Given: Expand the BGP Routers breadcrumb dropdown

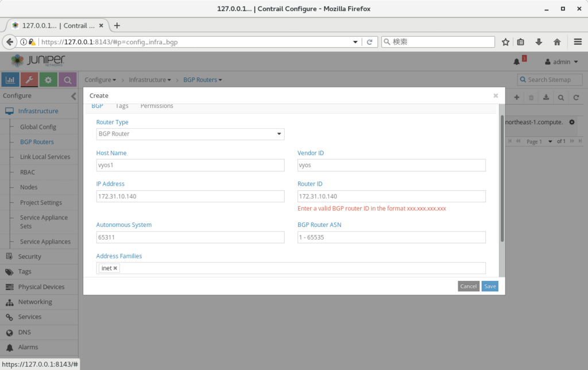Looking at the screenshot, I should 203,80.
